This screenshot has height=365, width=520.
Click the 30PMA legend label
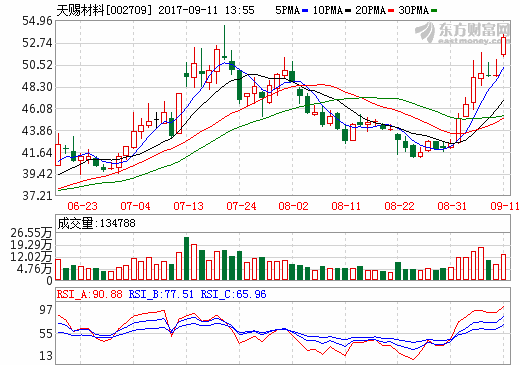pyautogui.click(x=414, y=10)
